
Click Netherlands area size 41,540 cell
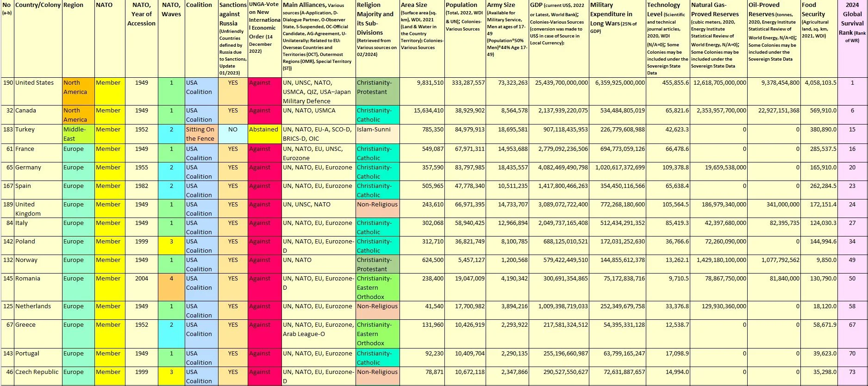click(422, 311)
